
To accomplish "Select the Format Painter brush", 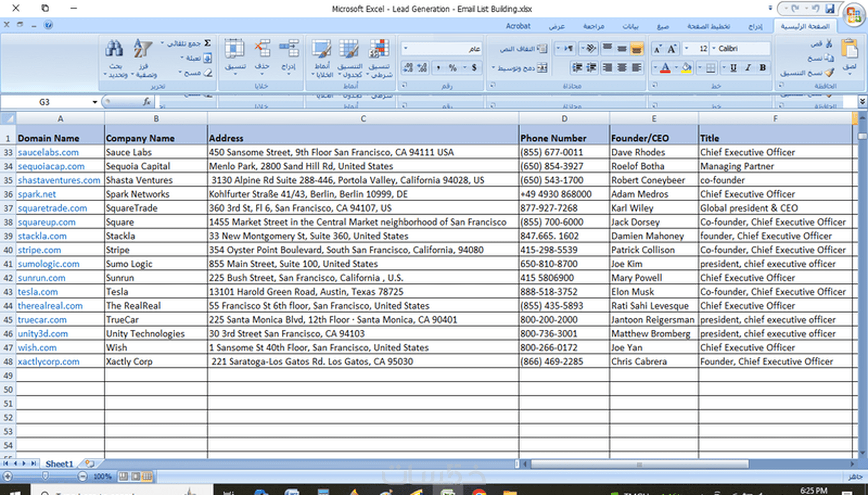I will [x=829, y=72].
